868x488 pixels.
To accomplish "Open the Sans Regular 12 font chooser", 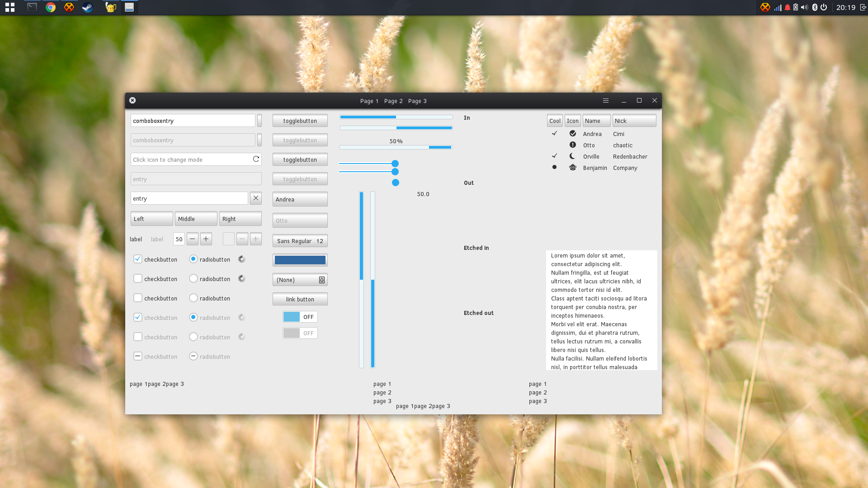I will pos(300,241).
